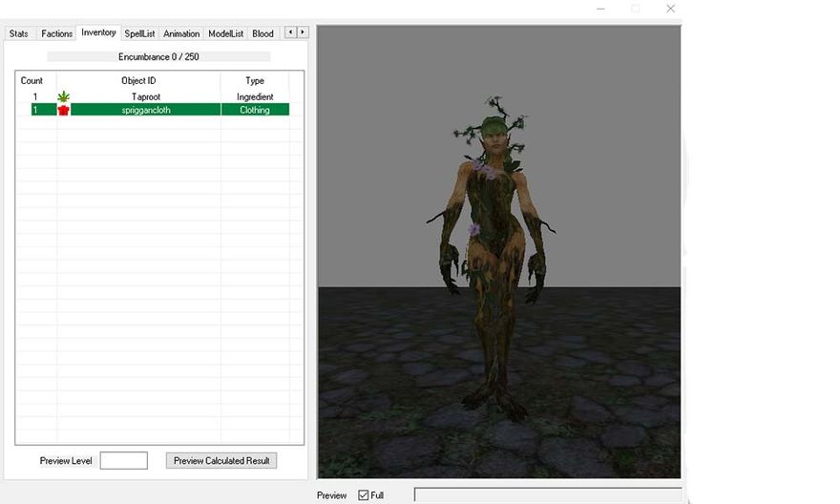Viewport: 840px width, 504px height.
Task: Open the SpellList tab
Action: (139, 33)
